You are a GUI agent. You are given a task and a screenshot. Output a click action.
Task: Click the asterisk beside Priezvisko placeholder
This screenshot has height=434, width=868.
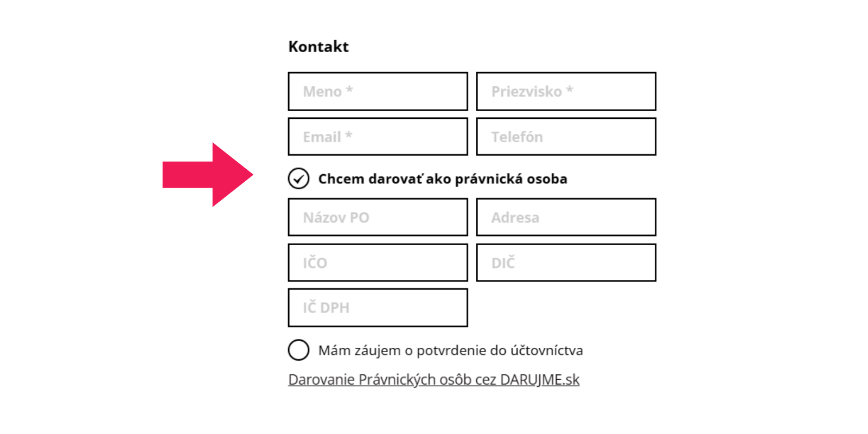[x=570, y=90]
